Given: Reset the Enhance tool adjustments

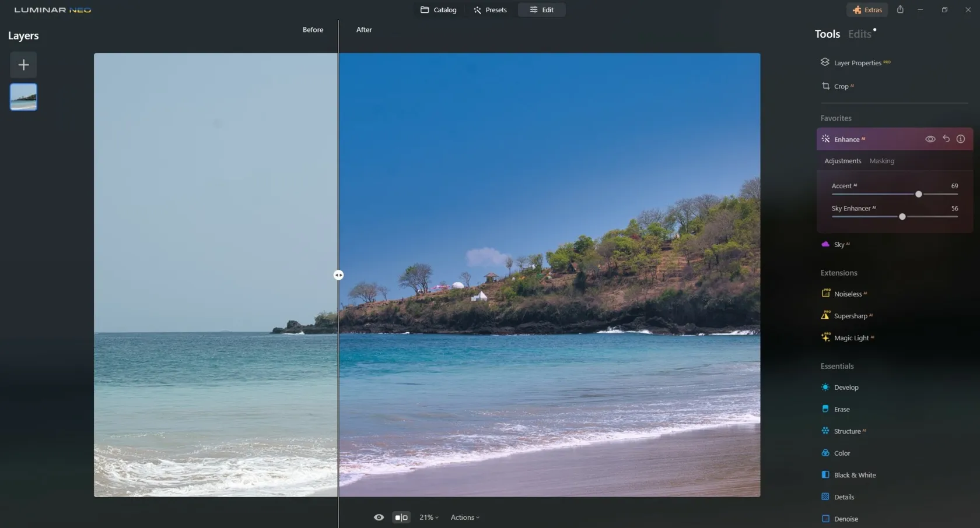Looking at the screenshot, I should 946,139.
